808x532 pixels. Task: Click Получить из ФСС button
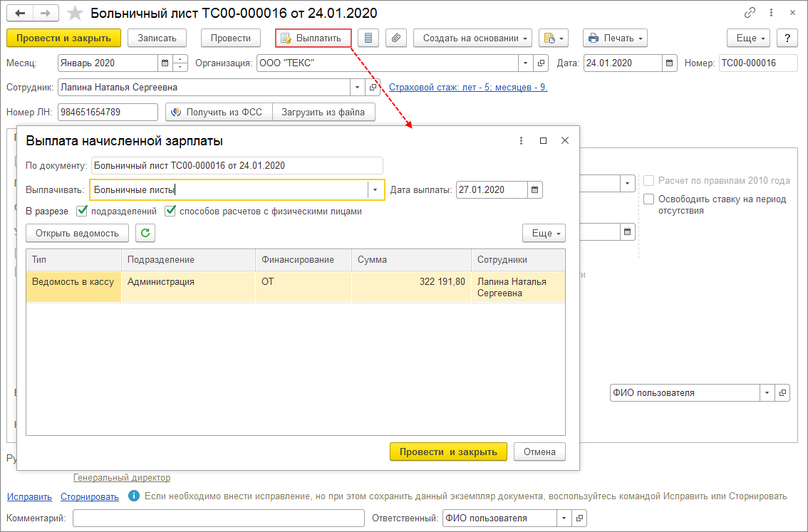(219, 112)
